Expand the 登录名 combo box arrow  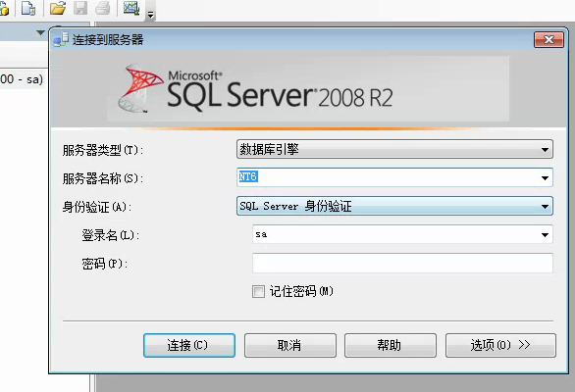[545, 235]
